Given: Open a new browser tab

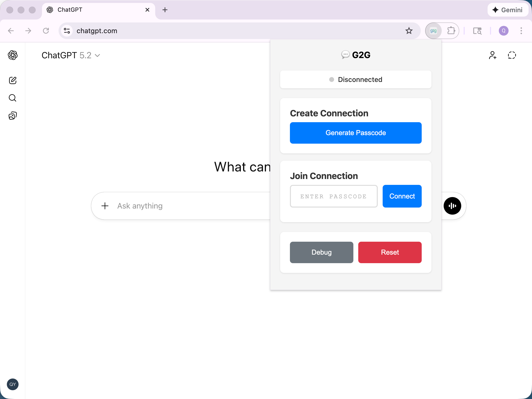Looking at the screenshot, I should [165, 10].
